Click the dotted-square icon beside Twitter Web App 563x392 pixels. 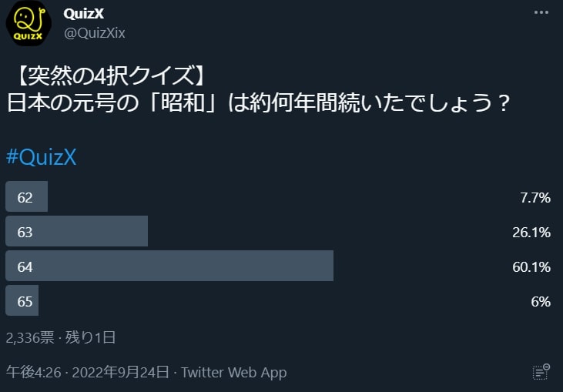point(542,372)
